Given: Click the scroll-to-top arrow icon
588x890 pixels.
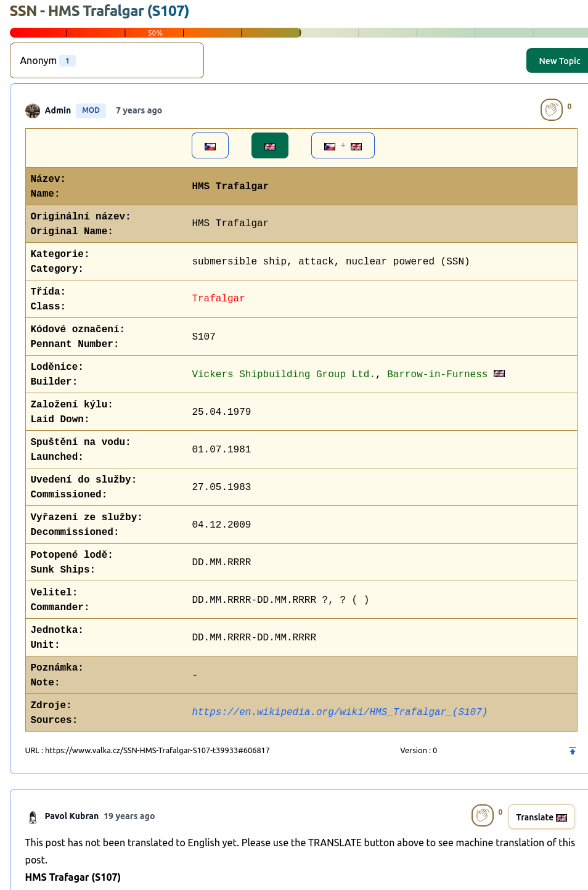Looking at the screenshot, I should coord(573,751).
